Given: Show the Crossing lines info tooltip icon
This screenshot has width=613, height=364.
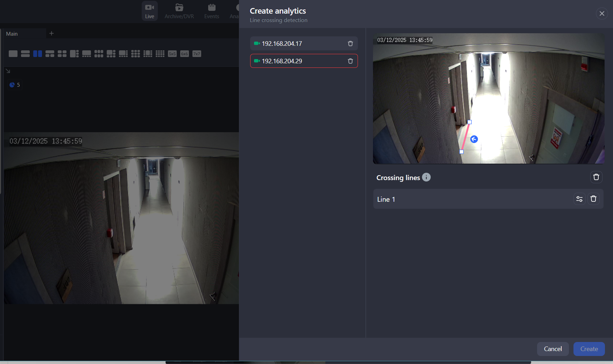Looking at the screenshot, I should coord(426,177).
